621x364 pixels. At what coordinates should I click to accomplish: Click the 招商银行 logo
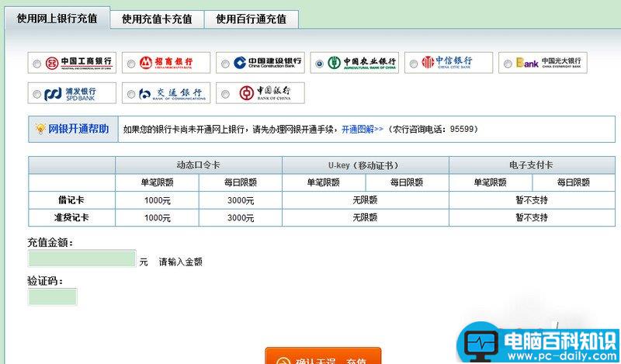166,63
